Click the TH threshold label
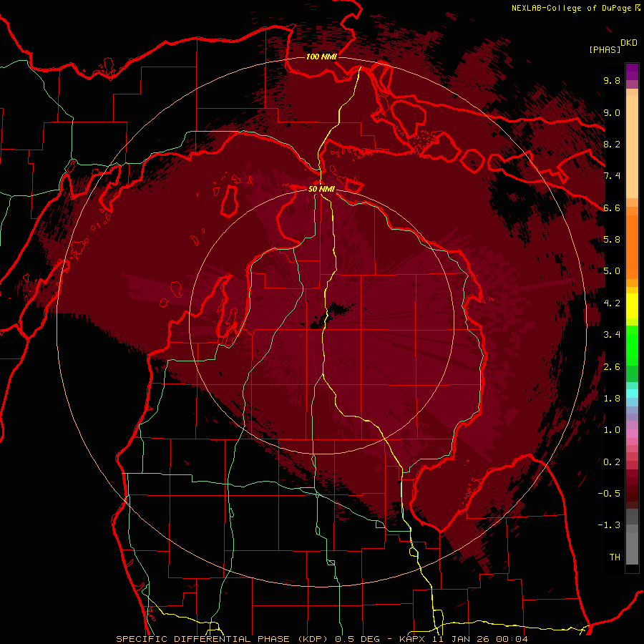 pyautogui.click(x=615, y=557)
